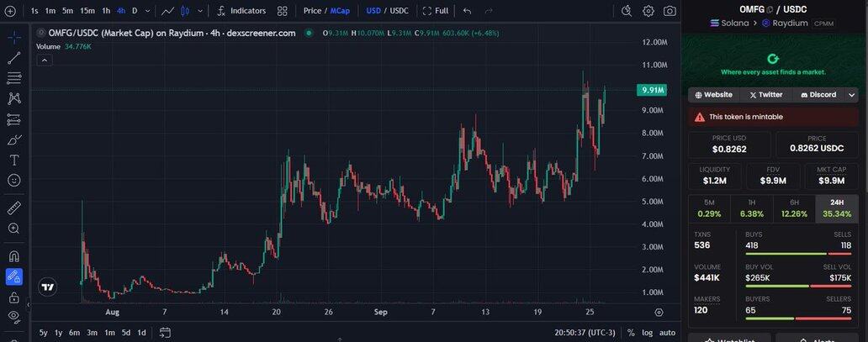Switch chart to Price mode
This screenshot has width=868, height=342.
point(312,11)
